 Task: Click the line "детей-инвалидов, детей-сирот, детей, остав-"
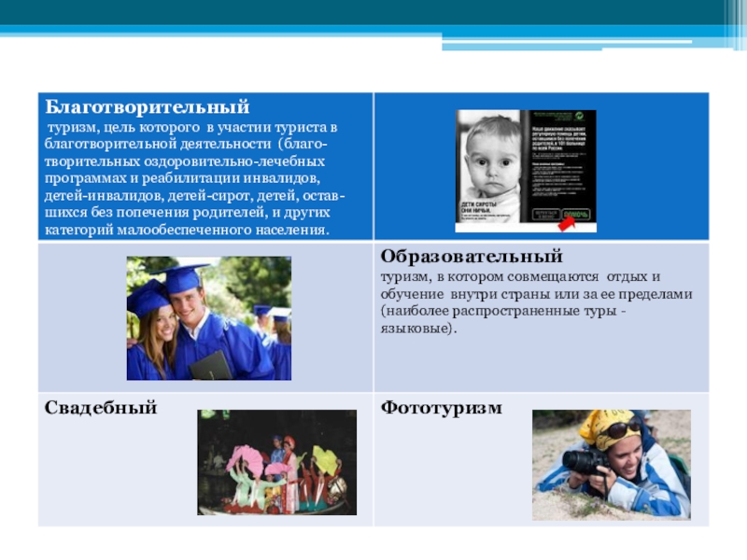[195, 196]
